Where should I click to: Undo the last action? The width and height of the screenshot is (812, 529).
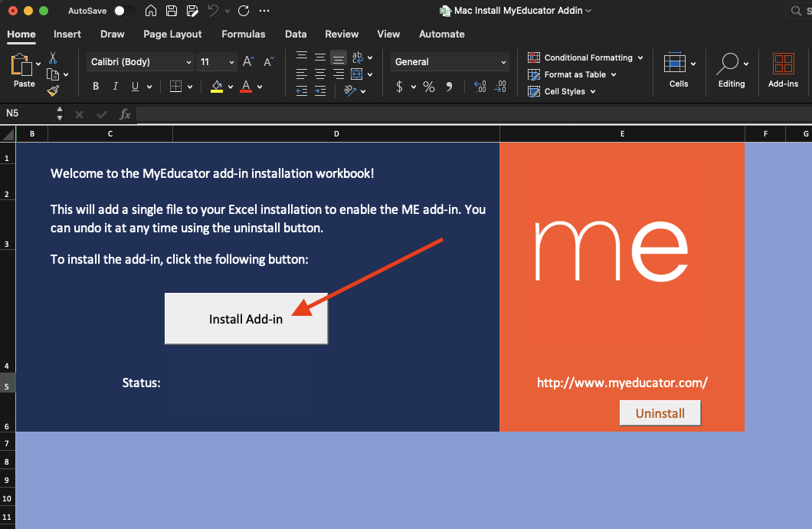[x=213, y=11]
